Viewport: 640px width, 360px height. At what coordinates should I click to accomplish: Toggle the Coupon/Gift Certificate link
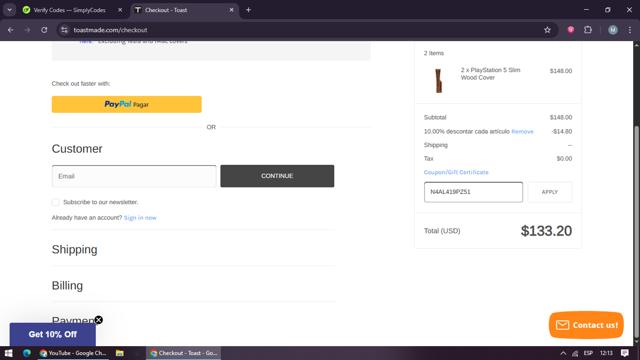456,172
